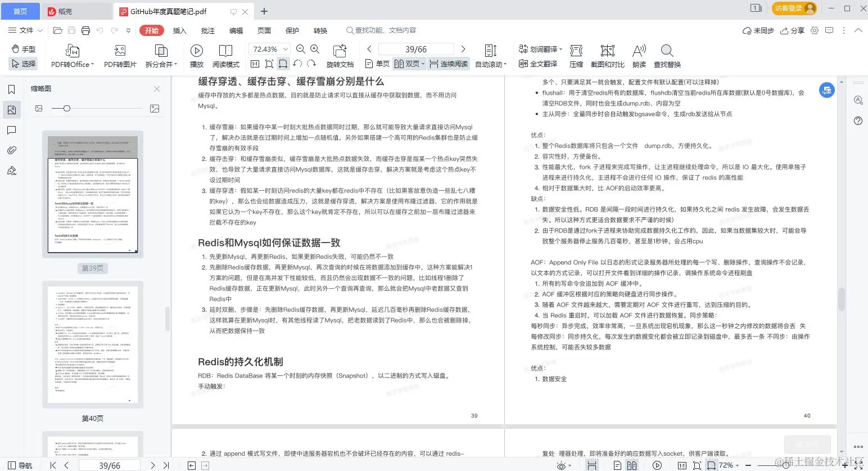The width and height of the screenshot is (868, 471).
Task: Start slideshow with 播放 icon
Action: point(197,51)
